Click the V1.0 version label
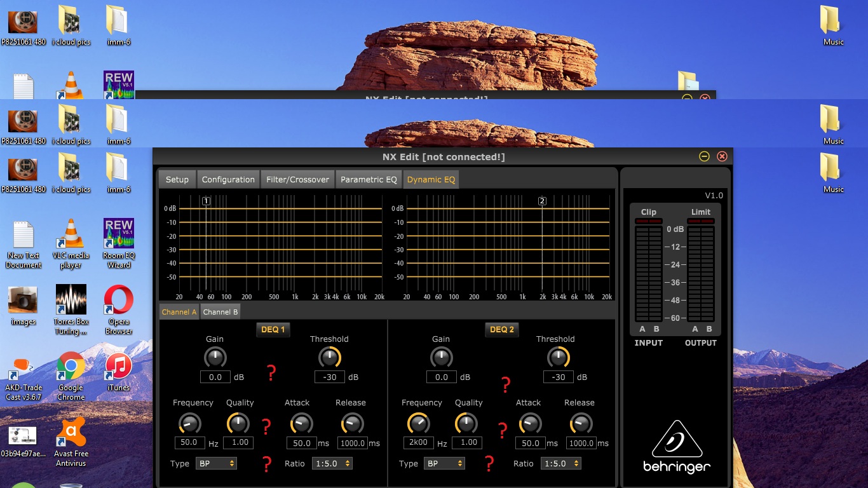The width and height of the screenshot is (868, 488). pos(714,195)
